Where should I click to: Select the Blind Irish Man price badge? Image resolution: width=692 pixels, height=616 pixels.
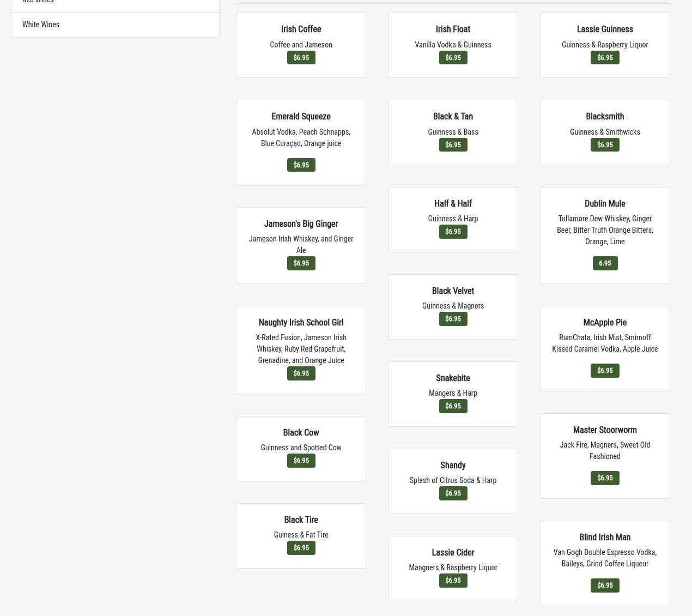604,585
